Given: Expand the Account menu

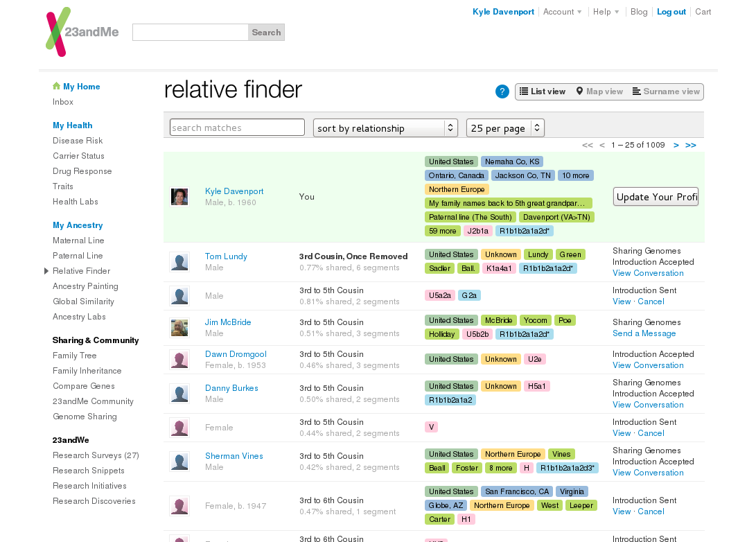Looking at the screenshot, I should 562,12.
